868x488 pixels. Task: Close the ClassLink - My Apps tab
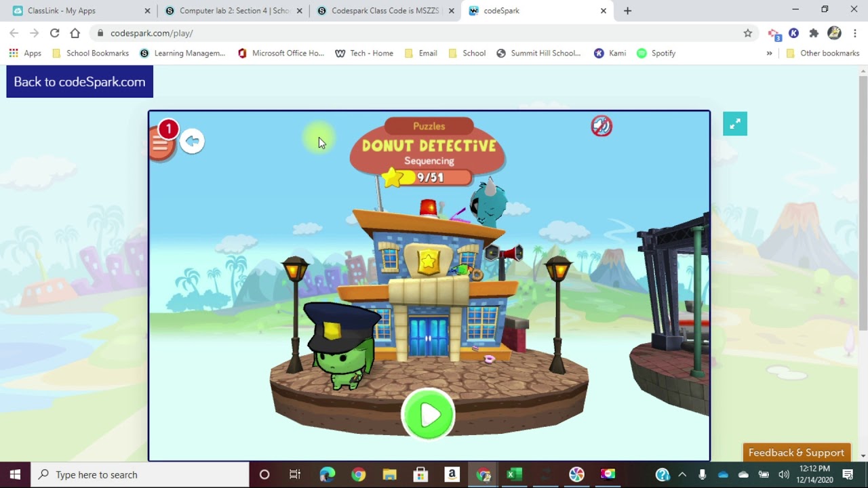pyautogui.click(x=147, y=11)
